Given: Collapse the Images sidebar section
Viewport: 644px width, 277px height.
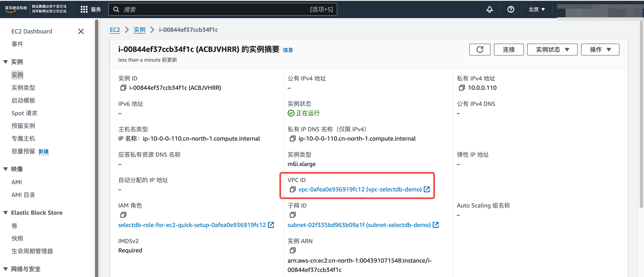Looking at the screenshot, I should point(6,169).
